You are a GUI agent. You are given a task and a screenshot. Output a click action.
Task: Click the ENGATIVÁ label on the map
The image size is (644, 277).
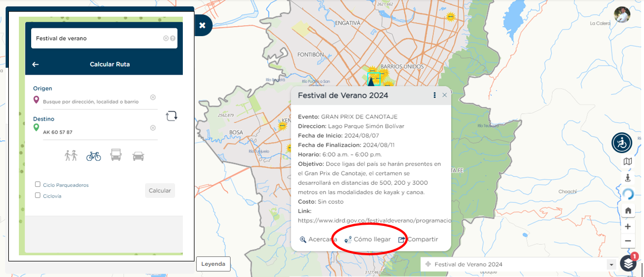[347, 23]
